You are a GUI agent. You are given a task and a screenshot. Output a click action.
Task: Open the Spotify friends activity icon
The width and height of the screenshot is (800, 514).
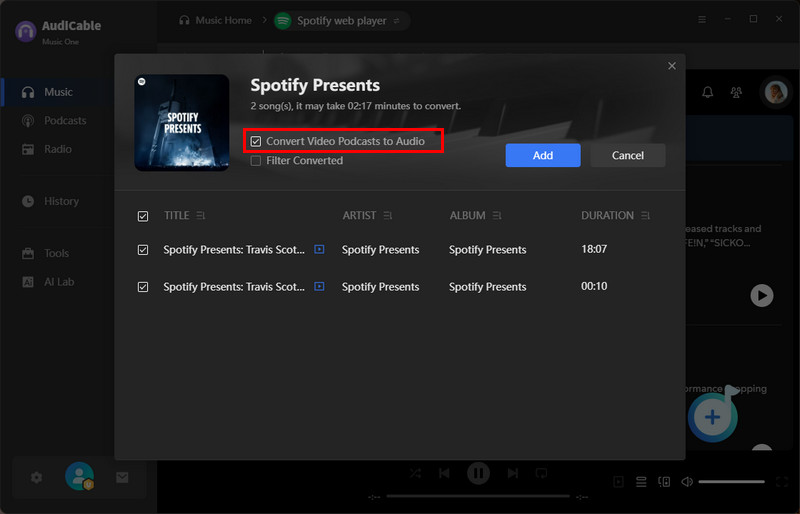(736, 92)
